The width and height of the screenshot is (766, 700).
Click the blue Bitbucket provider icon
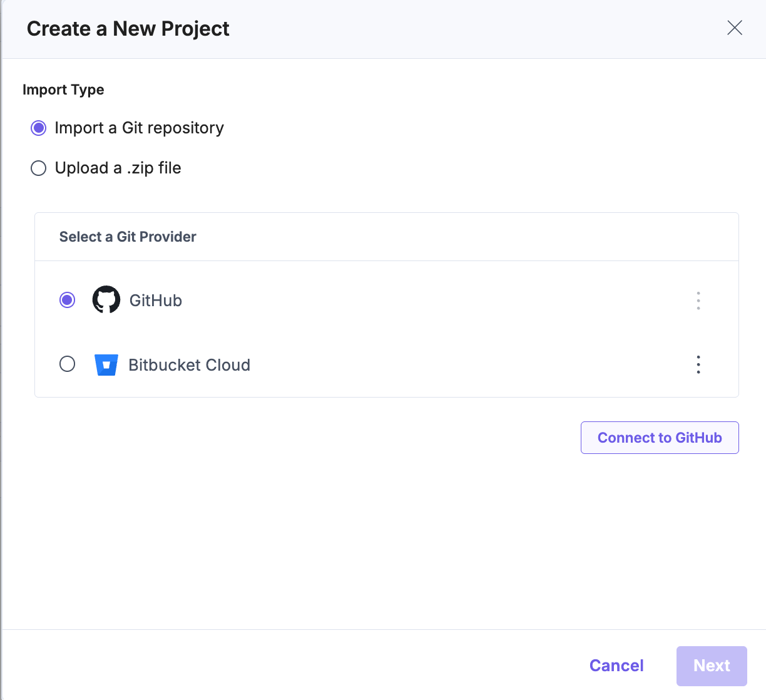point(106,364)
